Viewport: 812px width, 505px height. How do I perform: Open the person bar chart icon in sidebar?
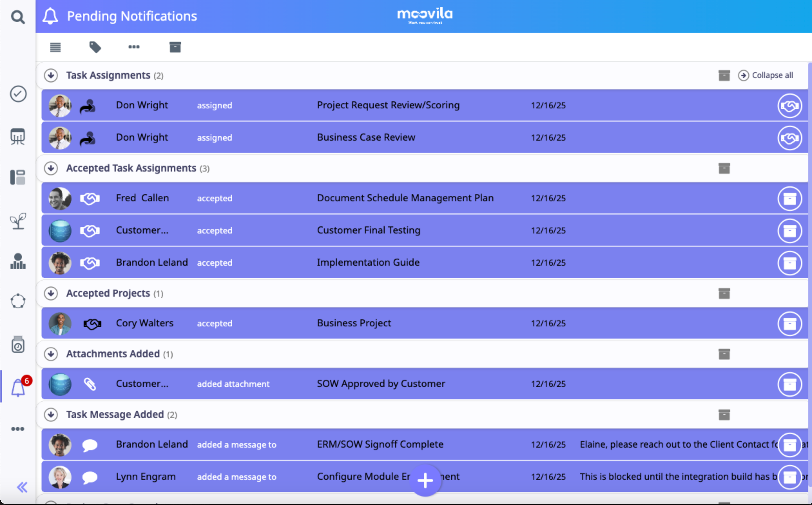click(18, 261)
